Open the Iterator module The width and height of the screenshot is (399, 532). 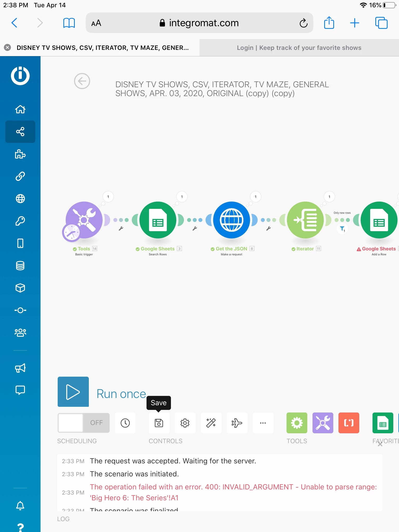coord(305,220)
